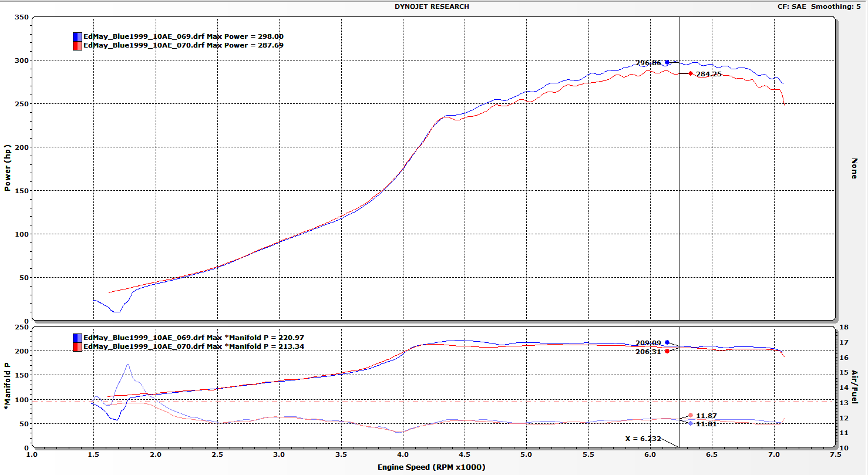Click the '6.5' tick on the Engine Speed axis
The height and width of the screenshot is (475, 868).
[x=711, y=454]
